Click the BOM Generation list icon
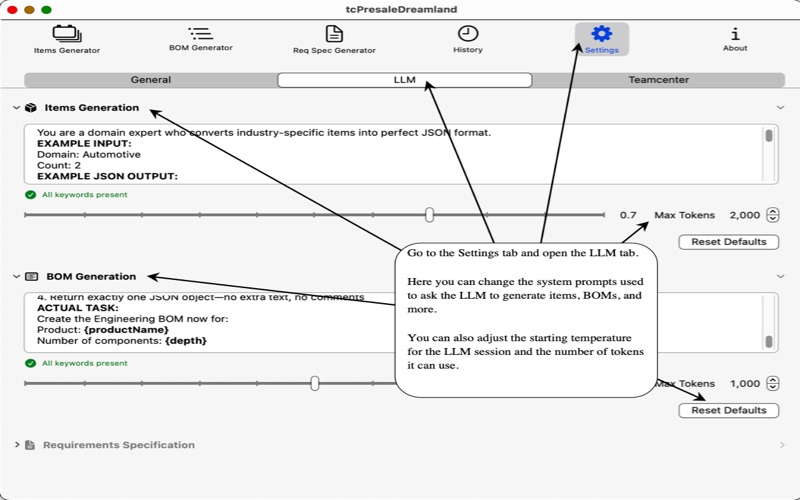800x500 pixels. click(32, 277)
